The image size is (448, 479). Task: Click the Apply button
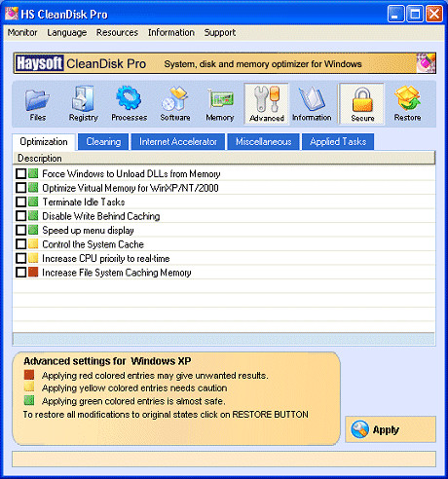tap(391, 429)
